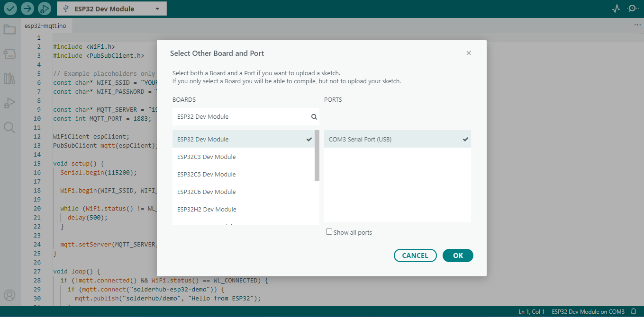Open the ESP32 Dev Module board dropdown
Screen dimensions: 644x317
point(112,9)
